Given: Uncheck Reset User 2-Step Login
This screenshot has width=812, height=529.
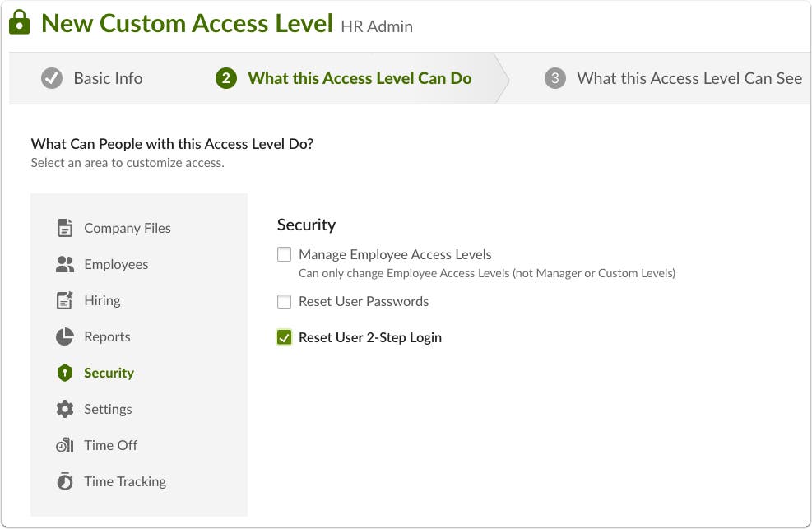Looking at the screenshot, I should [284, 337].
